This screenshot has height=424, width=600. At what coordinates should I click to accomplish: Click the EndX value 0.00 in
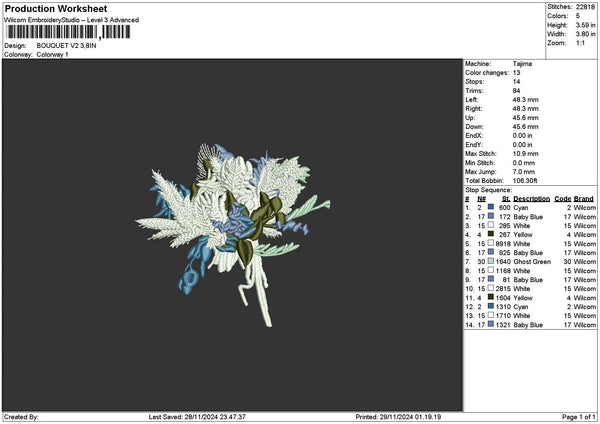[x=522, y=135]
